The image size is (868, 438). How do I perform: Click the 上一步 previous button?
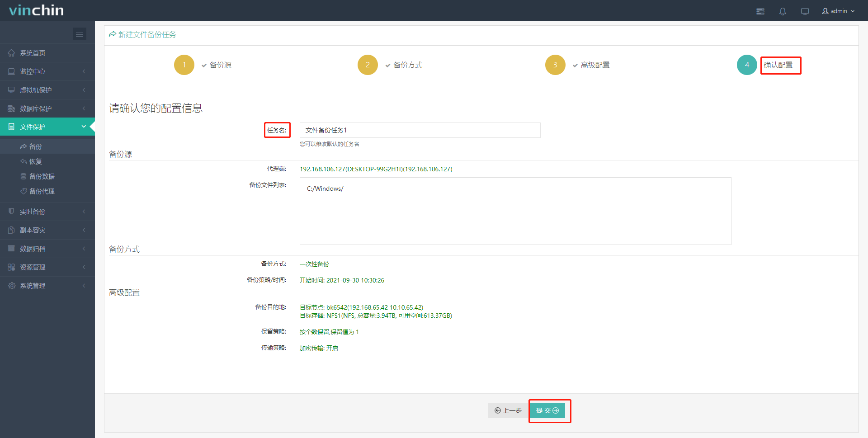point(508,410)
